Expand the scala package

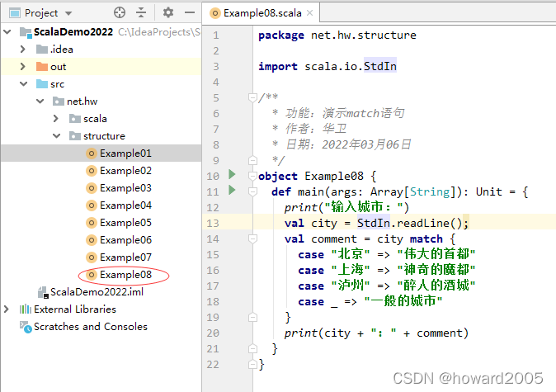(x=55, y=119)
